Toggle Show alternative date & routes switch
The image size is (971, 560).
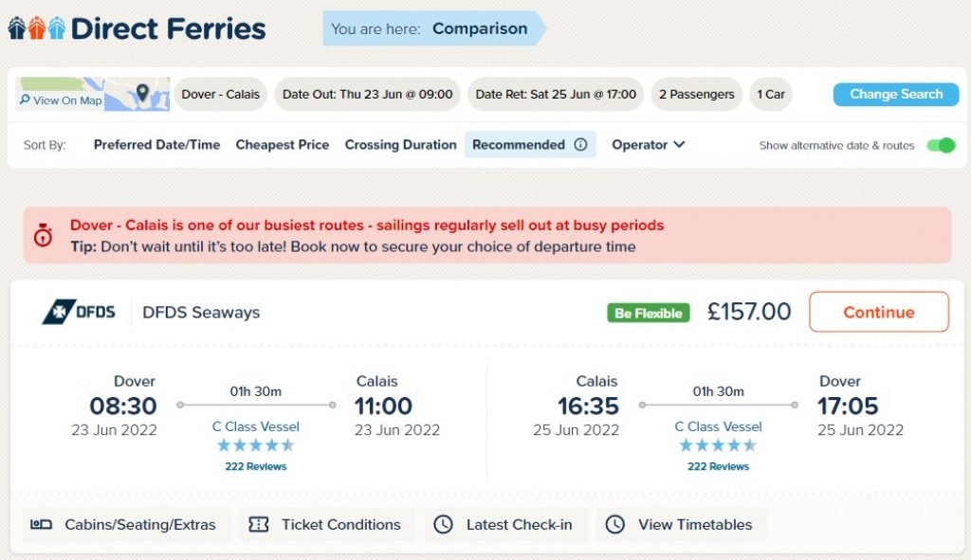[x=941, y=145]
